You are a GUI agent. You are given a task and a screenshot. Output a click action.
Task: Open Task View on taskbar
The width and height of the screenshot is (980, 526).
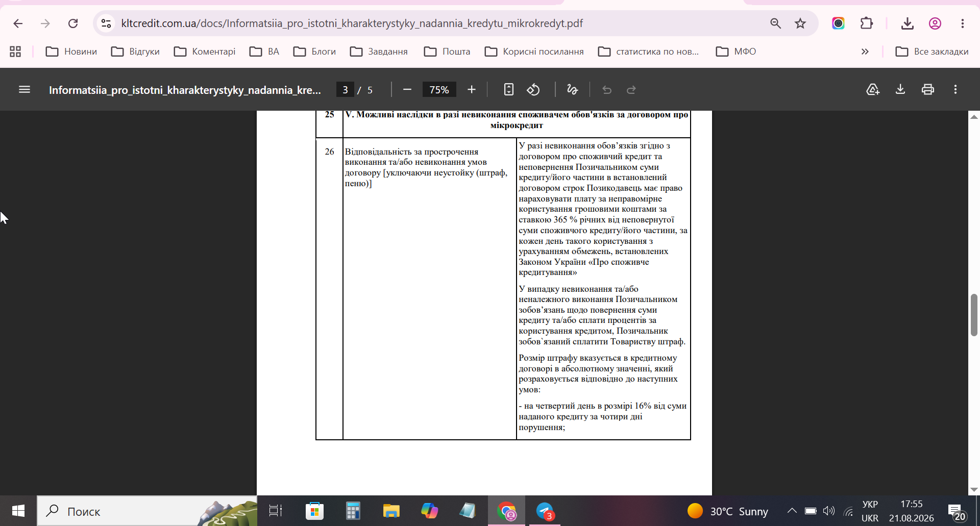point(276,511)
